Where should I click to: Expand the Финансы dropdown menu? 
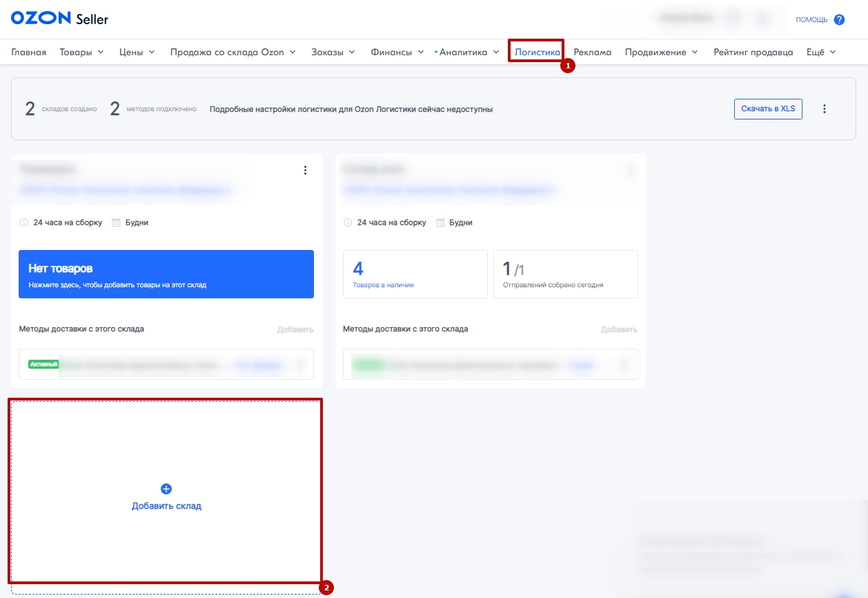397,52
